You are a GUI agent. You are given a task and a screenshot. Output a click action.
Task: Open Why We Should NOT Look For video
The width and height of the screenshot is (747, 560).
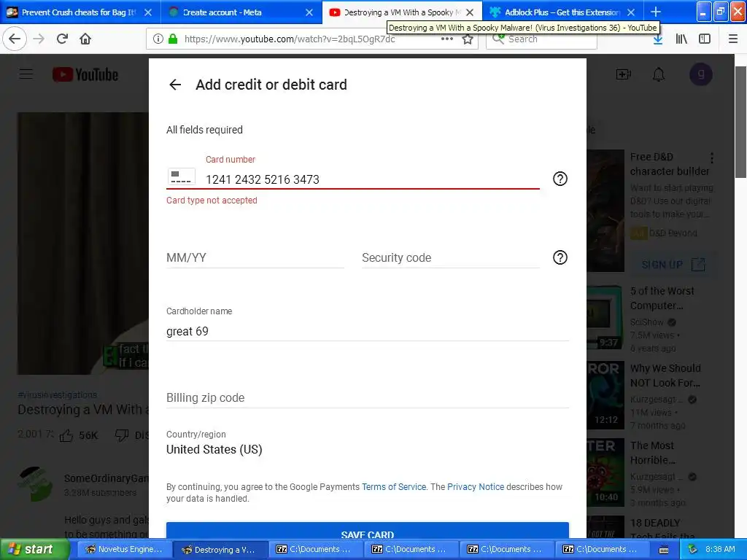(x=665, y=376)
